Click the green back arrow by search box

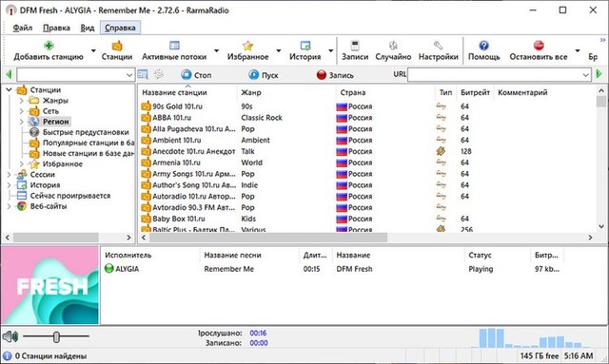9,74
